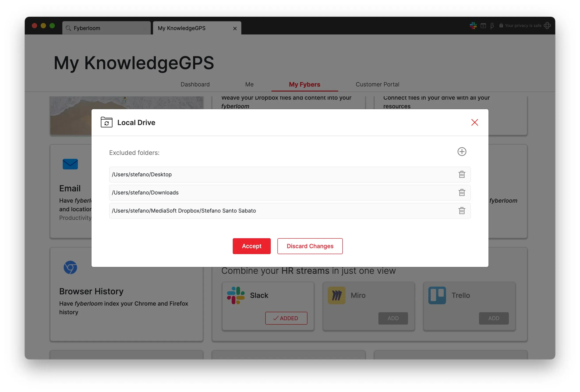Viewport: 580px width, 392px height.
Task: Click the 'Your privacy is safe' text
Action: coord(523,25)
